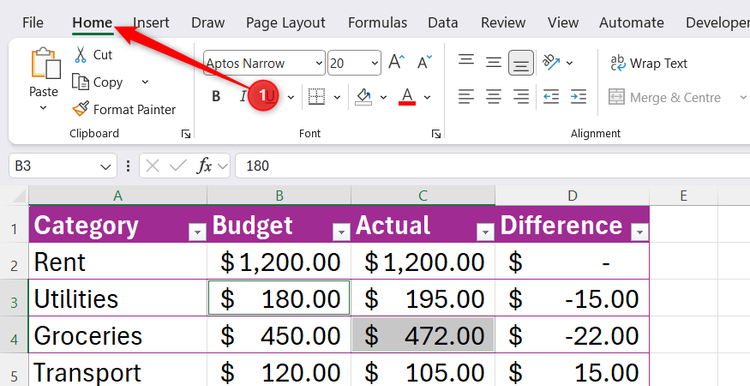
Task: Open the font size dropdown
Action: click(x=374, y=63)
